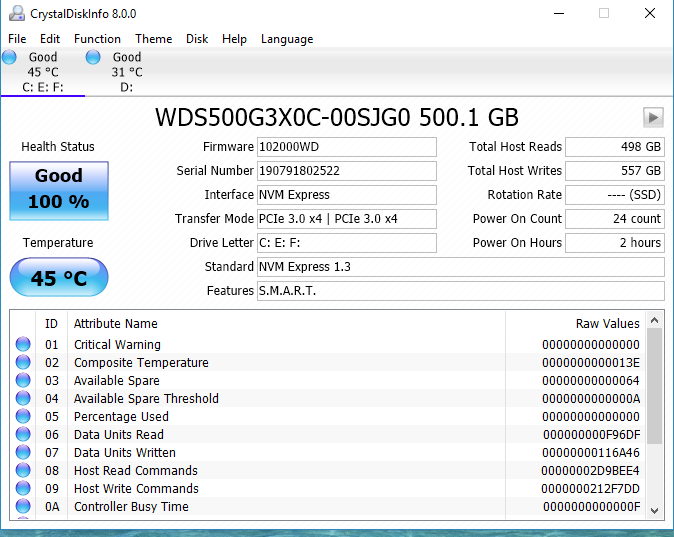674x537 pixels.
Task: Click the Firmware field 102000WD
Action: click(x=347, y=147)
